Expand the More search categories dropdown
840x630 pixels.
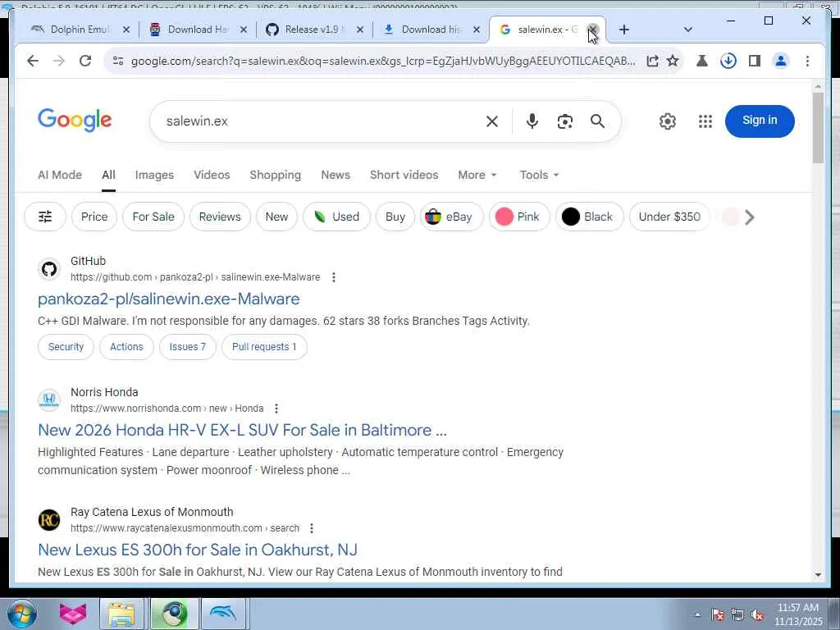click(x=477, y=176)
